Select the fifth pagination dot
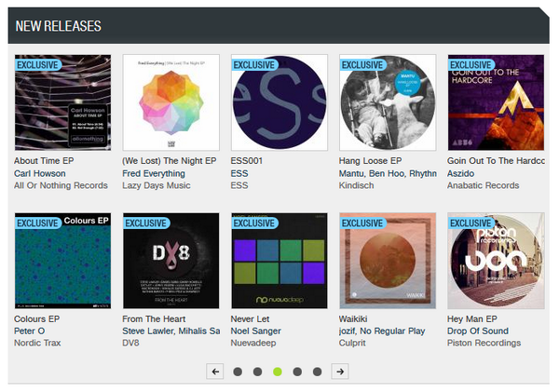 tap(318, 372)
